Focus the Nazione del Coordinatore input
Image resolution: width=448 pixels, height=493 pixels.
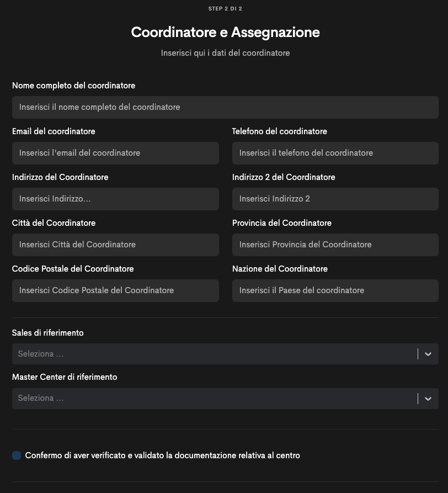pyautogui.click(x=335, y=290)
